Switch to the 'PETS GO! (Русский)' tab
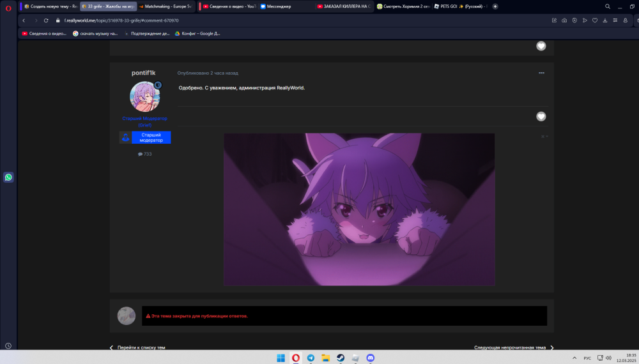Screen dimensions: 639x364 tap(461, 6)
